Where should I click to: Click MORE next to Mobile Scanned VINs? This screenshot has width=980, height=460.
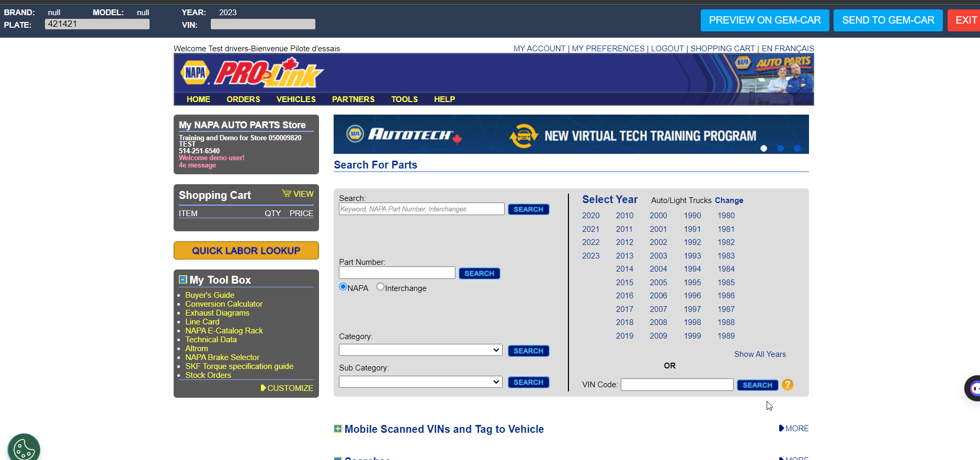coord(794,429)
